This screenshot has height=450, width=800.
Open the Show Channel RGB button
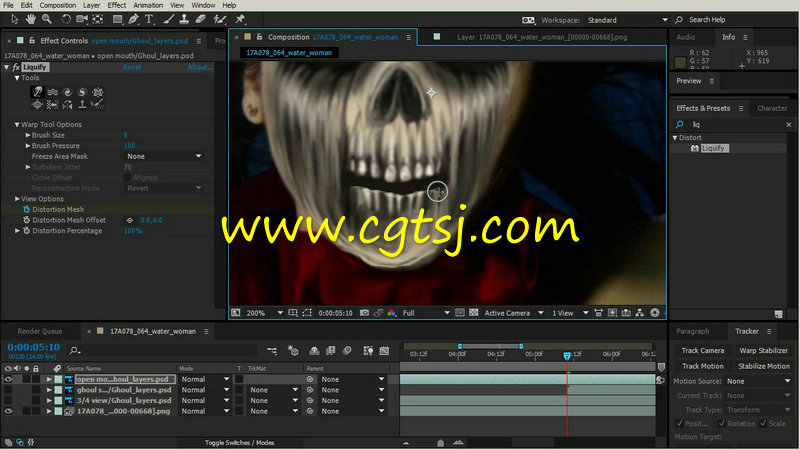392,313
